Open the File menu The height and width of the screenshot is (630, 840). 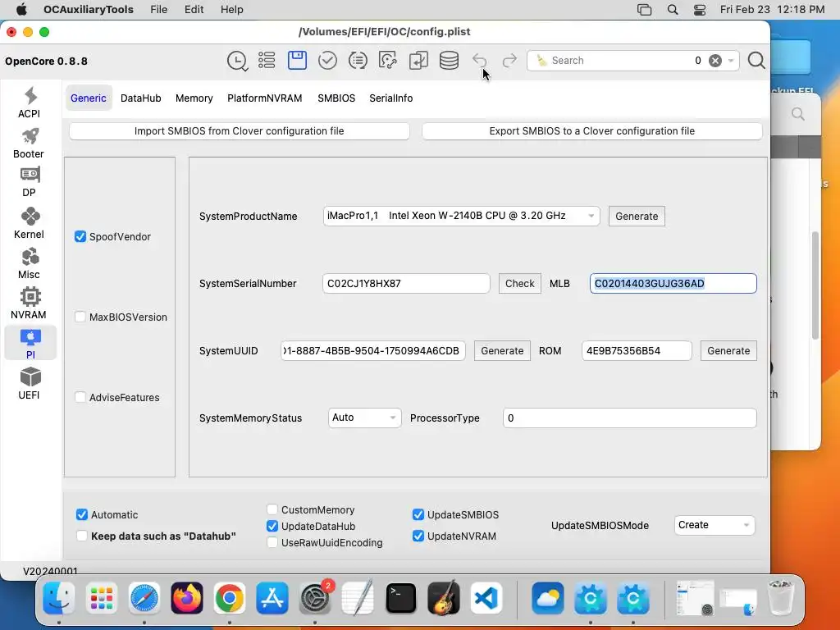tap(158, 10)
